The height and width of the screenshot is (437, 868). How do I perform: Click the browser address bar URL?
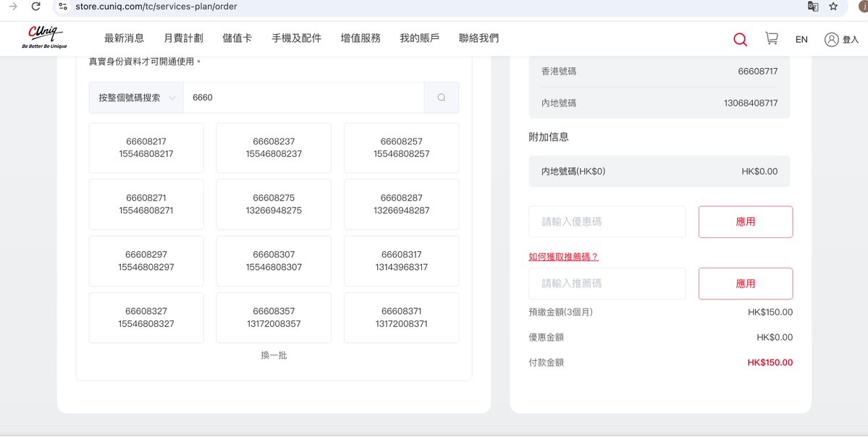[x=156, y=7]
